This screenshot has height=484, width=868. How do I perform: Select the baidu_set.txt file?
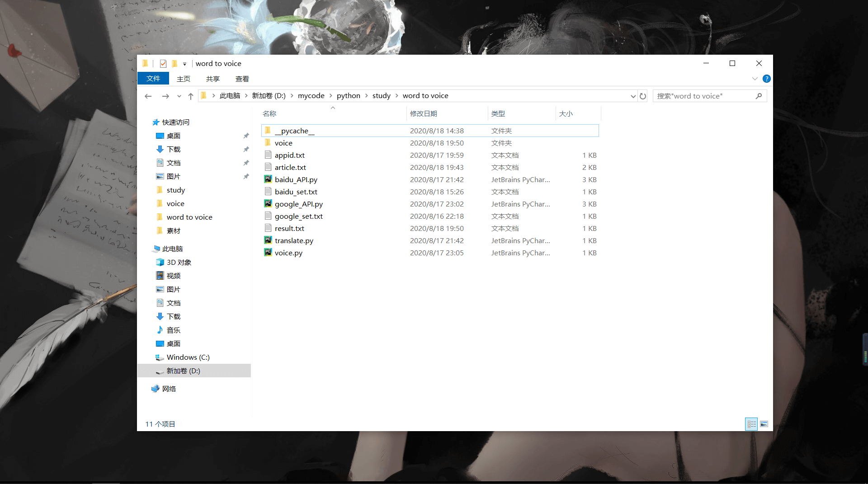tap(430, 192)
